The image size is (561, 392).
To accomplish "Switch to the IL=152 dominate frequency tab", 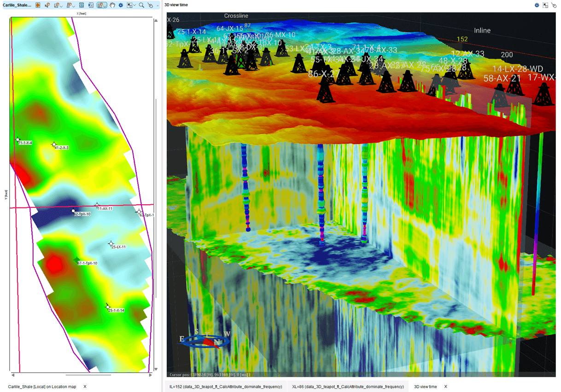I will coord(225,386).
